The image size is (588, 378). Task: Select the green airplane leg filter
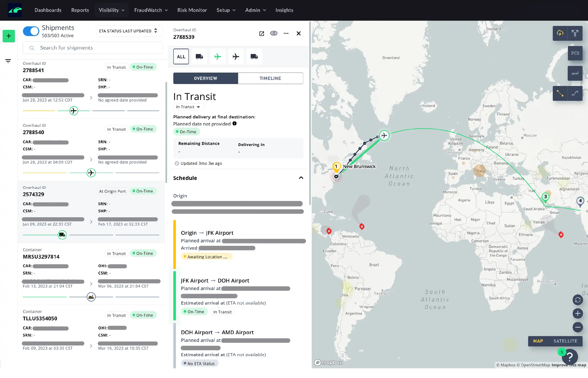tap(218, 57)
